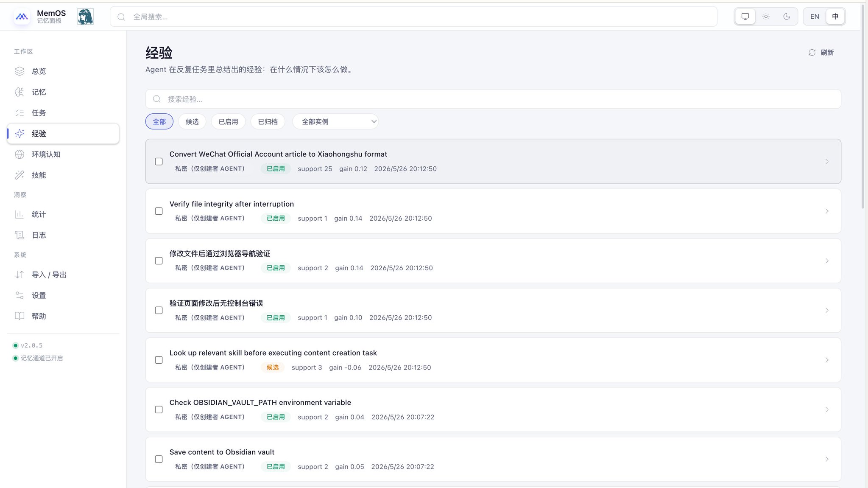Click the search icon in 搜索经验 field
This screenshot has width=868, height=488.
point(157,99)
